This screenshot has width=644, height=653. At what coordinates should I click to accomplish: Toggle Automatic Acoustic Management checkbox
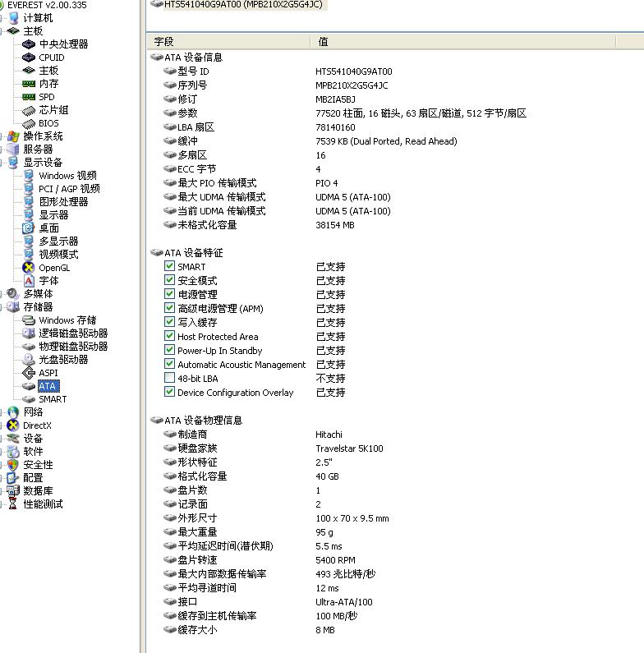point(169,364)
